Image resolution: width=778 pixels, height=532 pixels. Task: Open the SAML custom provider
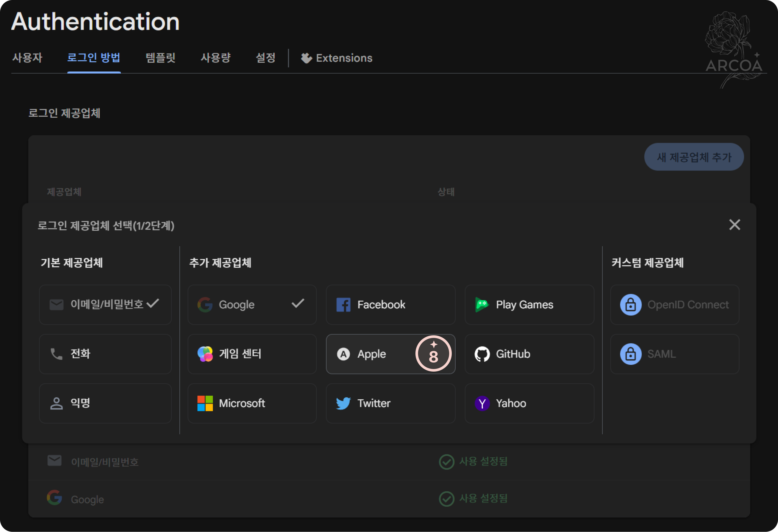coord(674,354)
